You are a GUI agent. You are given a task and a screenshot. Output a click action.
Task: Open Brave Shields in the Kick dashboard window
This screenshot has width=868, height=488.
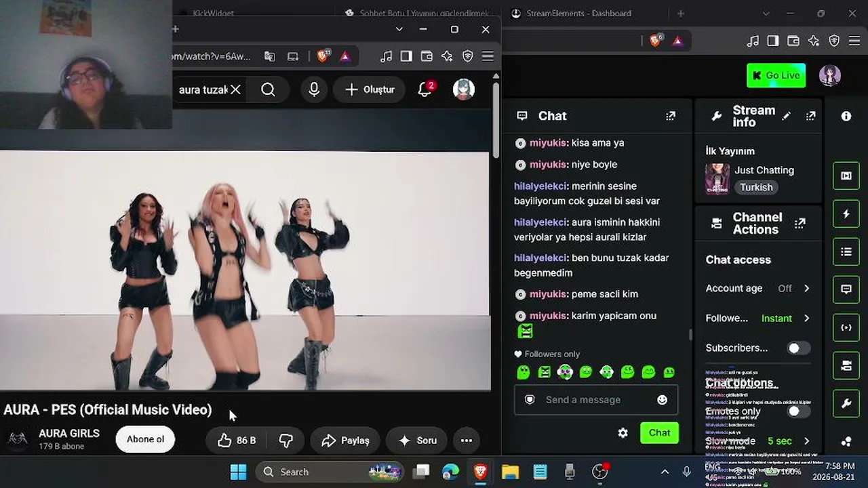[x=656, y=41]
